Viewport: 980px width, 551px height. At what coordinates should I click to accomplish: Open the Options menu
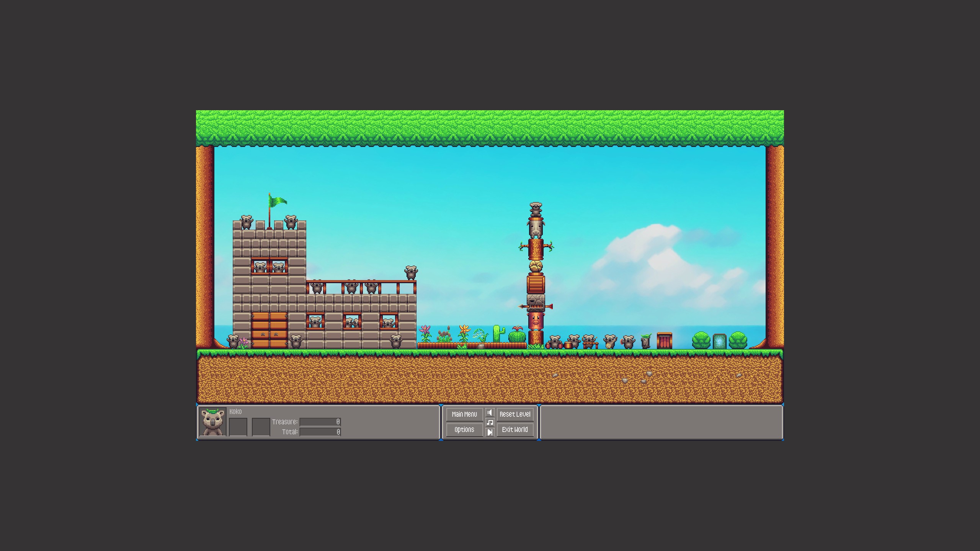[x=464, y=430]
